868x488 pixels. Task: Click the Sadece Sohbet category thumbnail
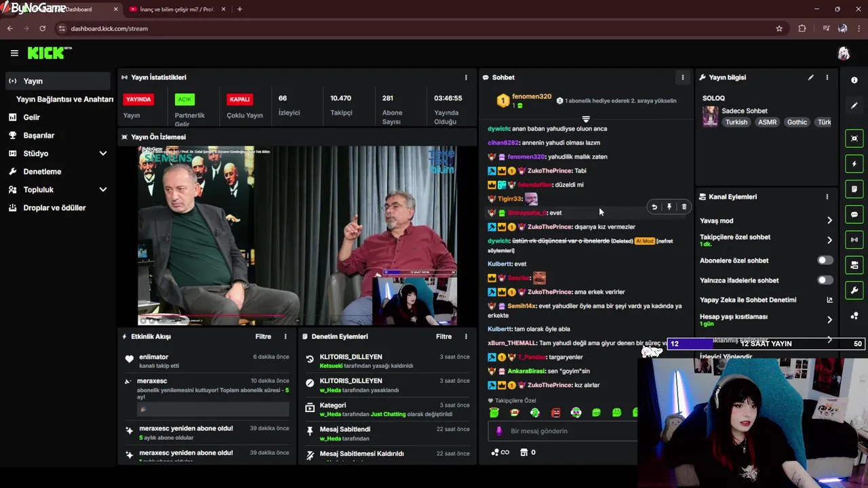[710, 116]
